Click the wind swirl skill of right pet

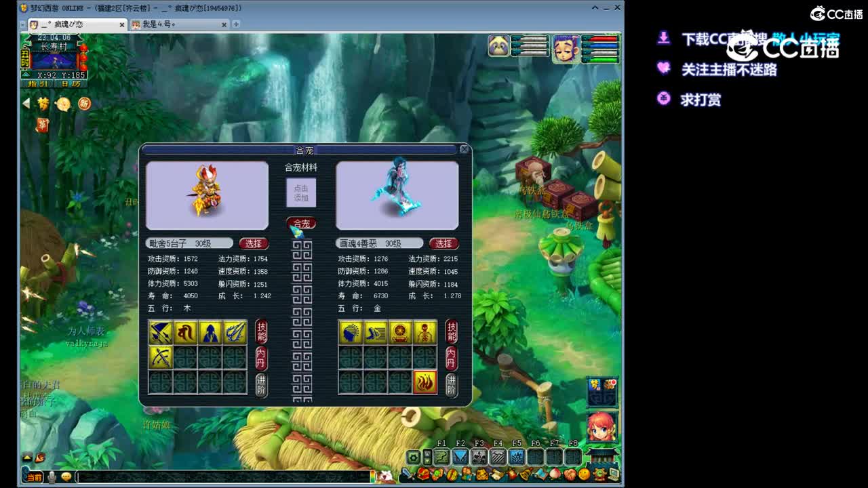pos(375,332)
